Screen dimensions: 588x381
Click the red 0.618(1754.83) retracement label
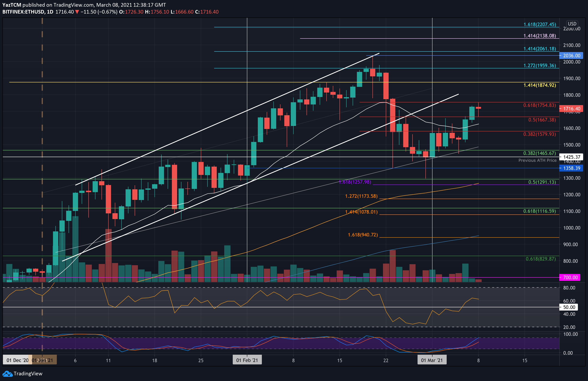[540, 105]
